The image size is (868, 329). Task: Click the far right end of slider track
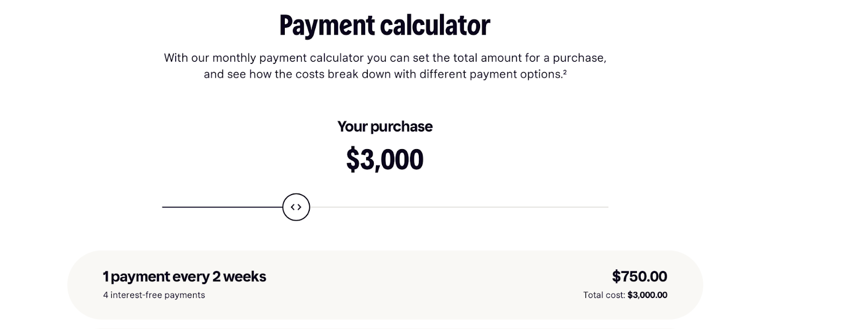click(x=607, y=207)
